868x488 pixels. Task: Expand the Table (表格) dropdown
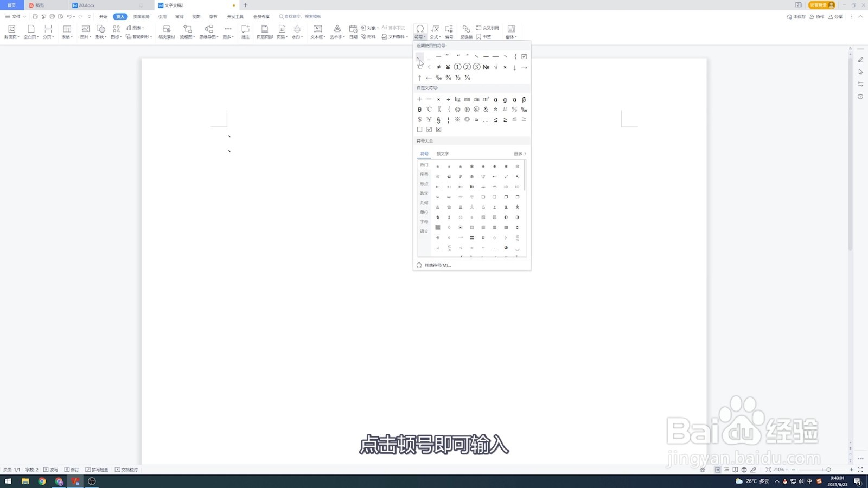(x=67, y=32)
